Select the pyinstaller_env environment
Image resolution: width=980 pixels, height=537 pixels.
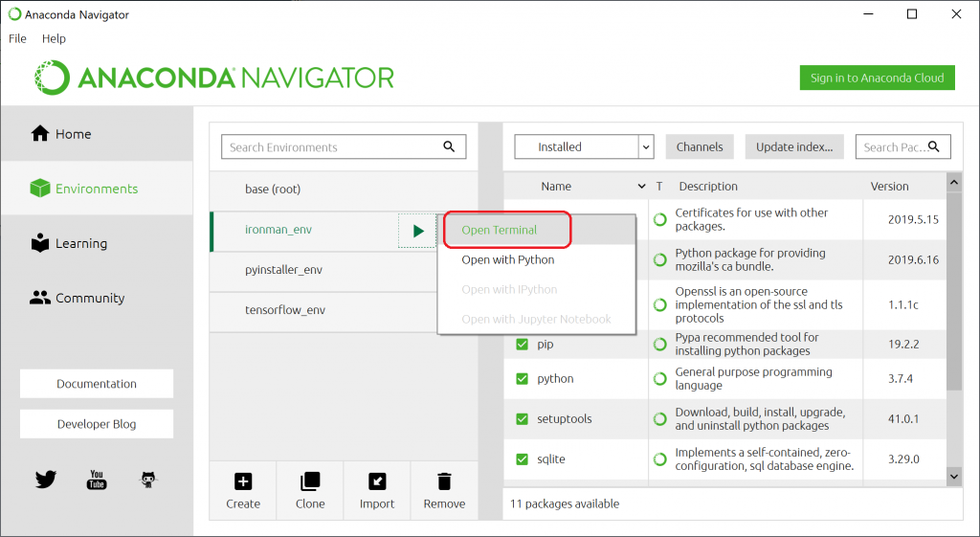coord(323,270)
